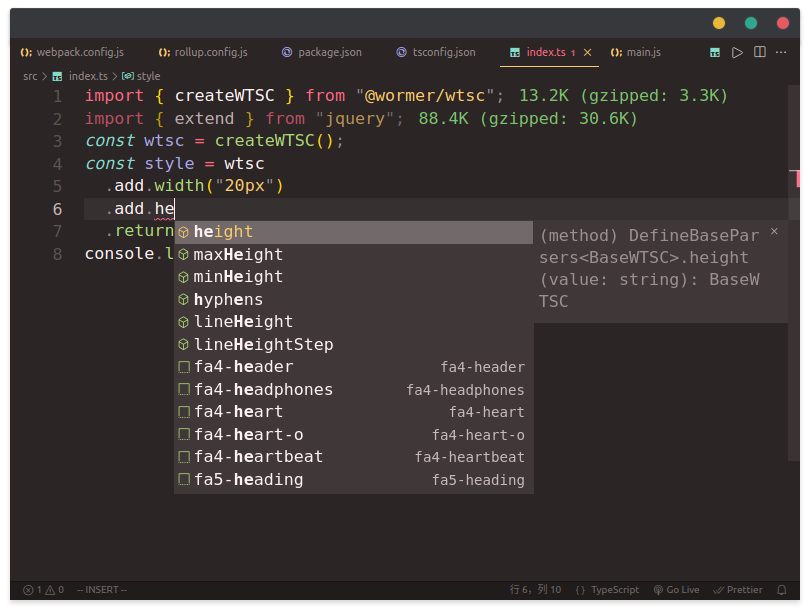
Task: Choose the fa4-heart-o snippet suggestion
Action: pyautogui.click(x=353, y=434)
